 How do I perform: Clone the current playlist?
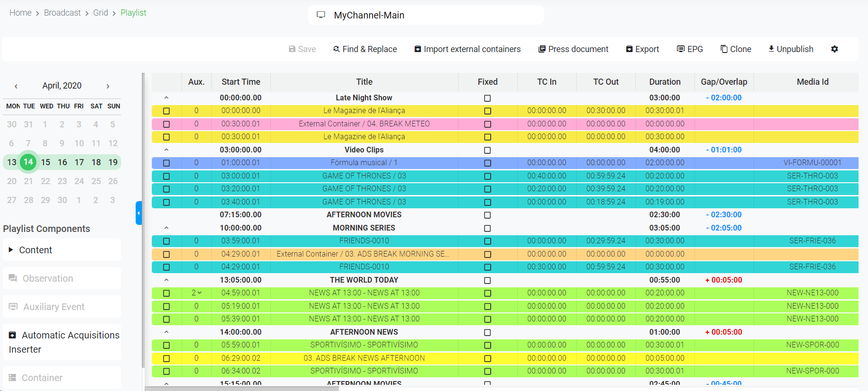(x=736, y=49)
